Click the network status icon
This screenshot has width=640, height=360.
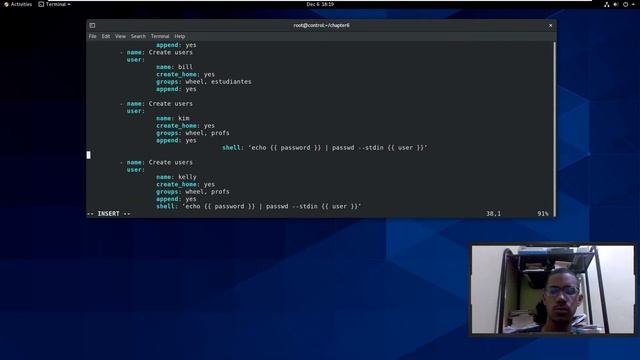coord(607,4)
